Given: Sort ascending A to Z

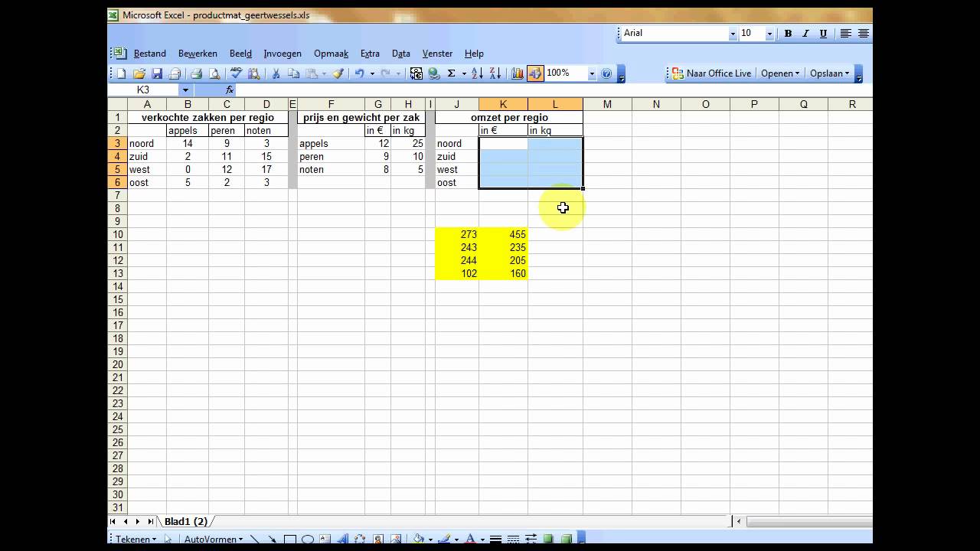Looking at the screenshot, I should 477,73.
